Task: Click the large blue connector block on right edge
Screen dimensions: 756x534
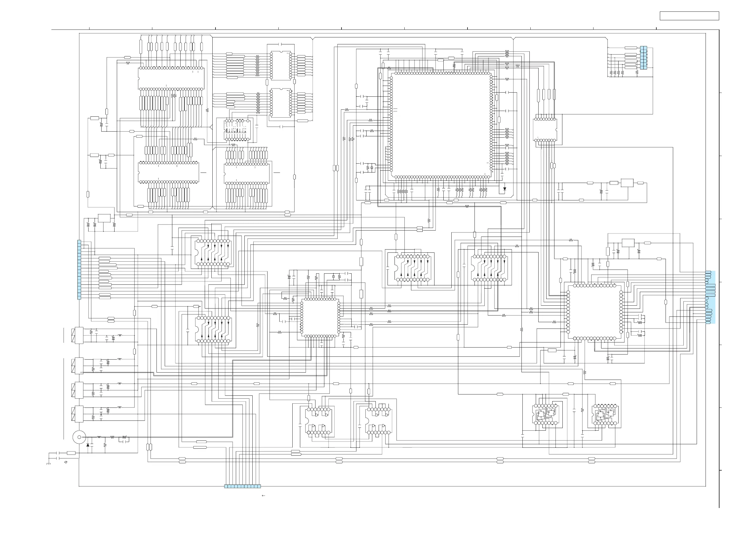Action: click(x=710, y=297)
